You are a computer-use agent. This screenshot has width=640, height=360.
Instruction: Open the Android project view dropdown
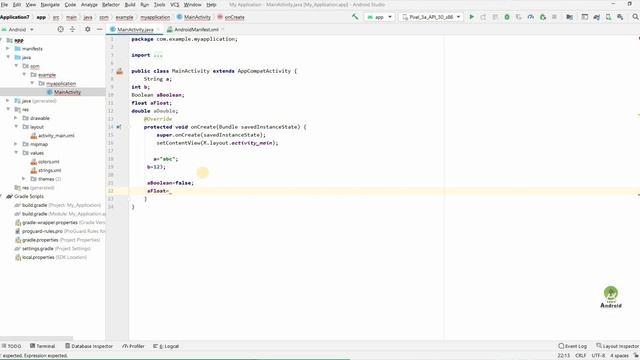click(x=18, y=29)
